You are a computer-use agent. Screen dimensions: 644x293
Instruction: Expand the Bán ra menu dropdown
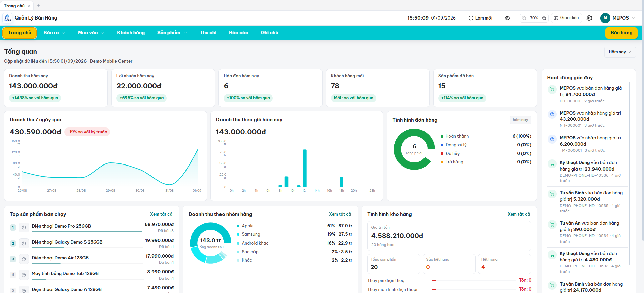54,33
